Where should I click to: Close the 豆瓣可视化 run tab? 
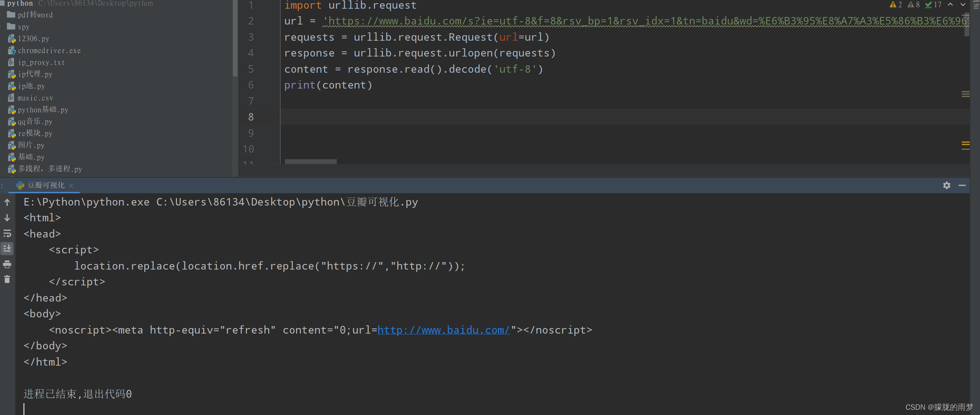tap(71, 186)
